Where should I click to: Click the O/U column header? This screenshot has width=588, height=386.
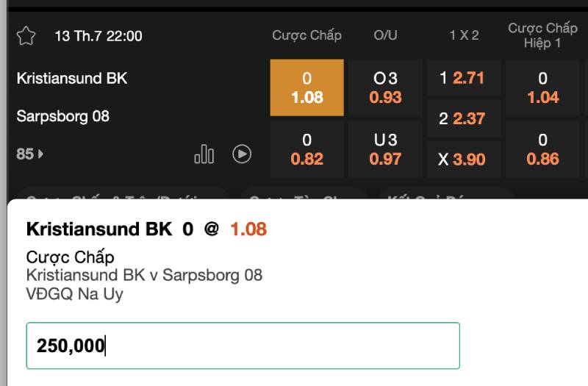point(385,35)
